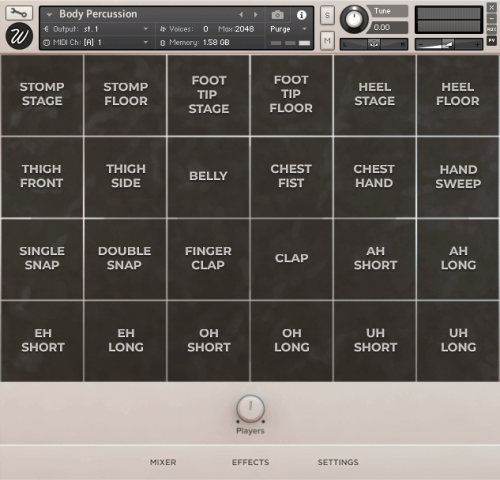500x480 pixels.
Task: Select the AH SHORT pad
Action: pos(375,259)
